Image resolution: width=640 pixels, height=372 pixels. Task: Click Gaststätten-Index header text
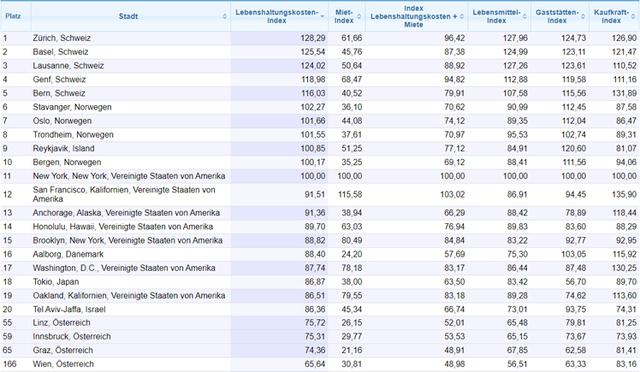pyautogui.click(x=557, y=16)
